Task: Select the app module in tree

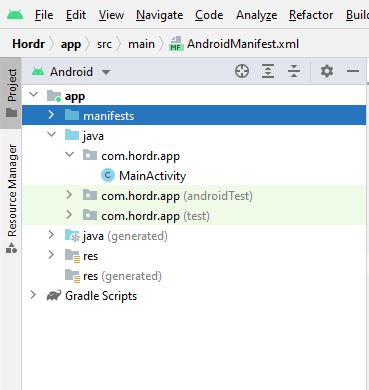Action: [75, 97]
